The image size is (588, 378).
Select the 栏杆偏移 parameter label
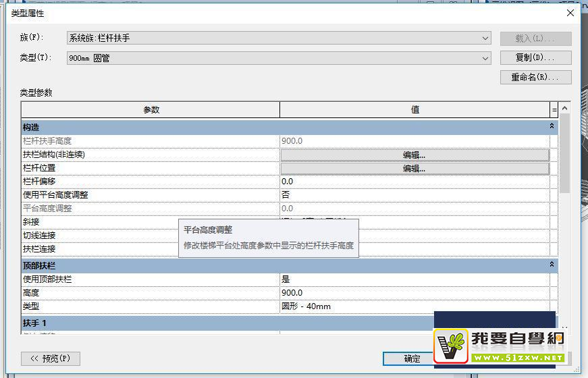tap(39, 182)
